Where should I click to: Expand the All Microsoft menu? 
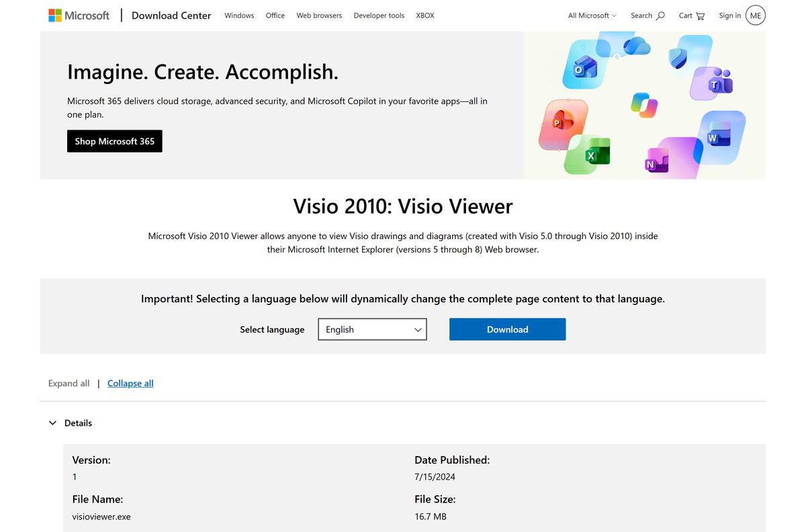(x=592, y=15)
